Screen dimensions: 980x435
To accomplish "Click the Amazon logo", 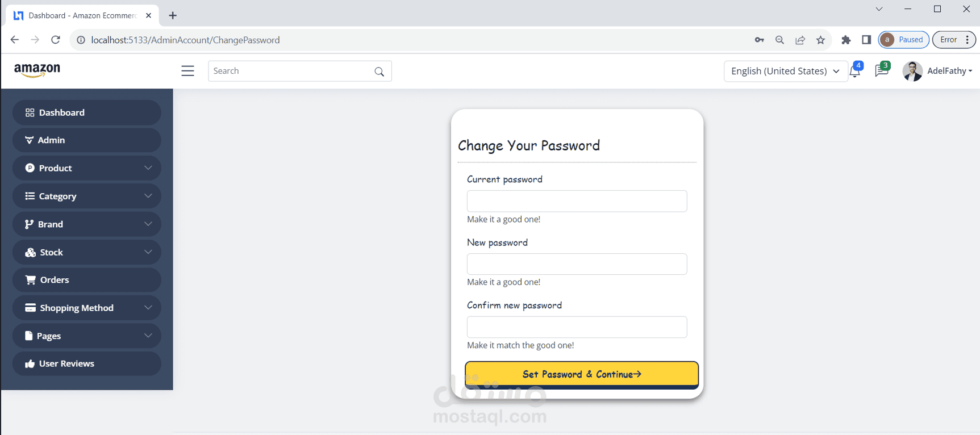I will pos(37,70).
